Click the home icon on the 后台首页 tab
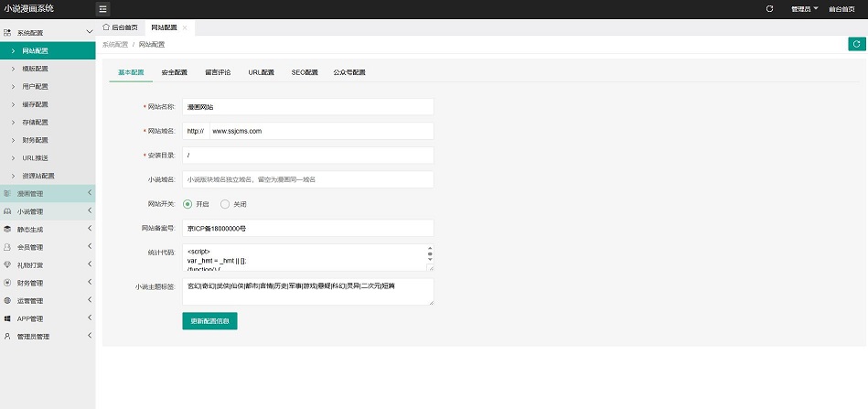The height and width of the screenshot is (409, 868). tap(106, 28)
